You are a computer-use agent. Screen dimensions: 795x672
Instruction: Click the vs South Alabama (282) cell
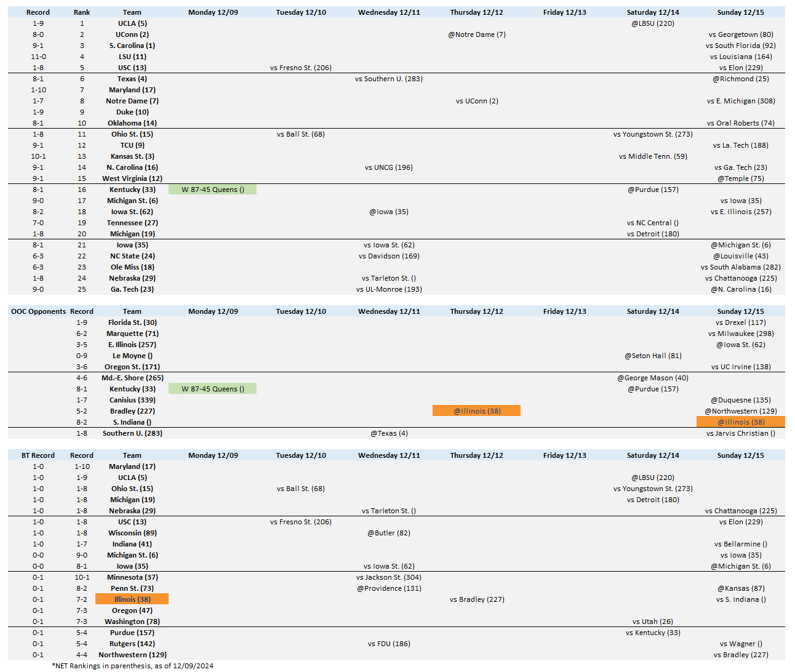[741, 267]
